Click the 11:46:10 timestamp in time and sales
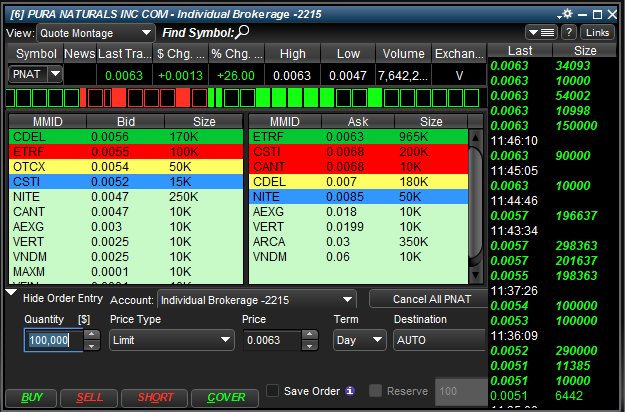625x412 pixels. [x=514, y=141]
